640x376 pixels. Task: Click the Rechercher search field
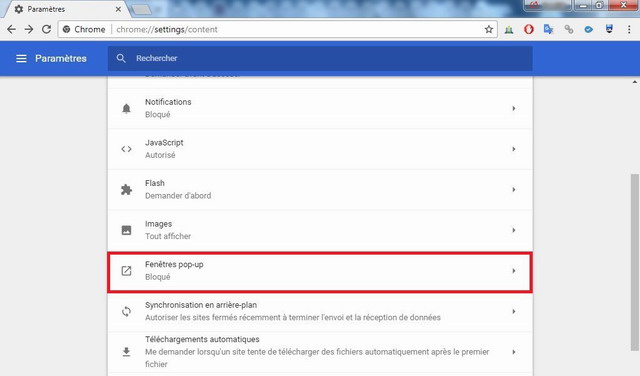tap(320, 58)
